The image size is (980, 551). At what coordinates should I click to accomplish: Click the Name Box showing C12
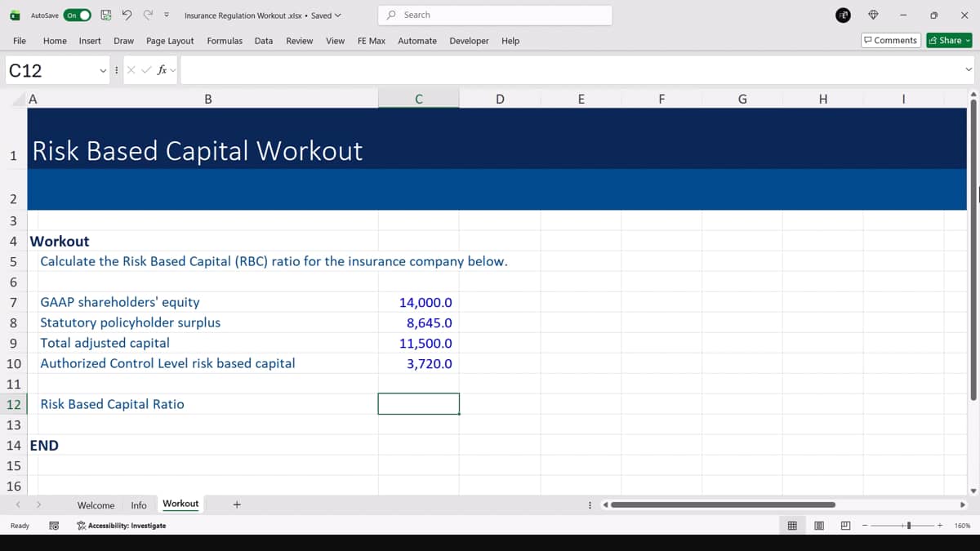click(51, 70)
